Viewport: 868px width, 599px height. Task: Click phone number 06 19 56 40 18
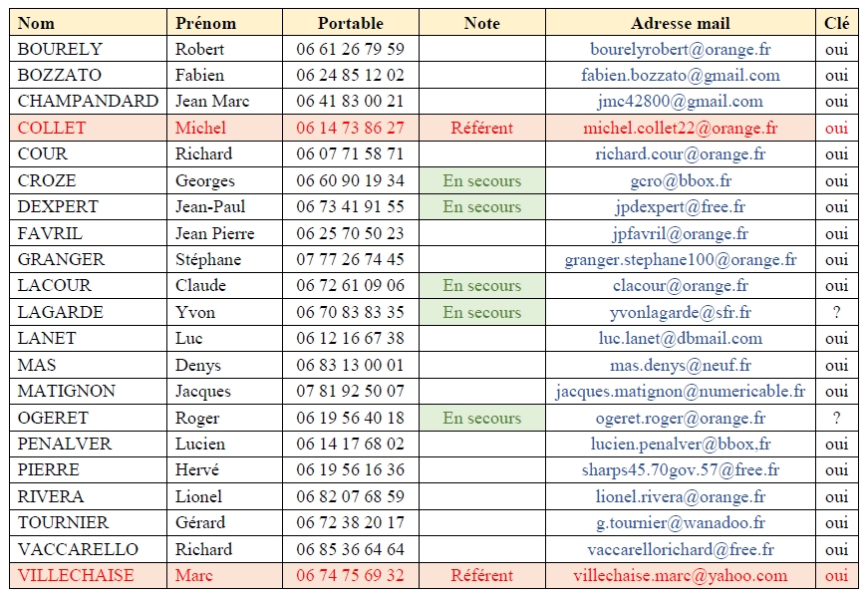[351, 418]
